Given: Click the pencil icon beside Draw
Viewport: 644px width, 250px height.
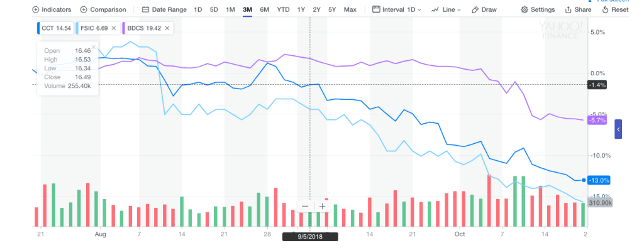Looking at the screenshot, I should coord(475,9).
